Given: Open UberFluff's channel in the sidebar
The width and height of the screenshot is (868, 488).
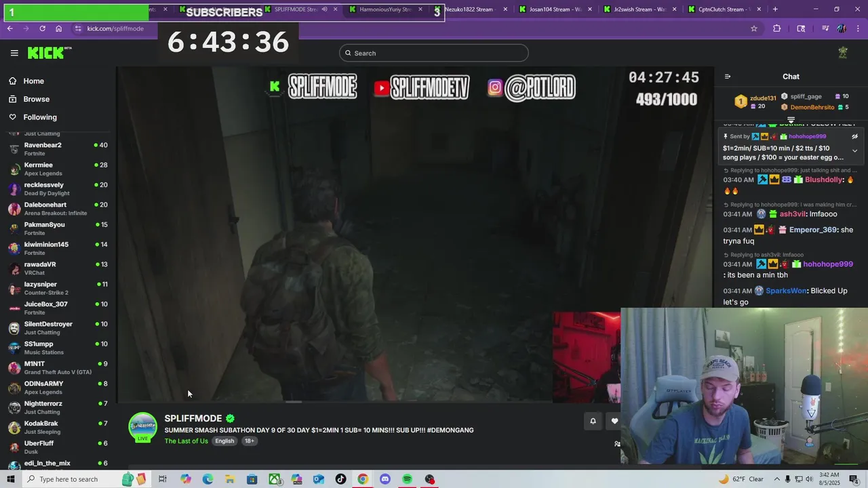Looking at the screenshot, I should click(x=58, y=447).
